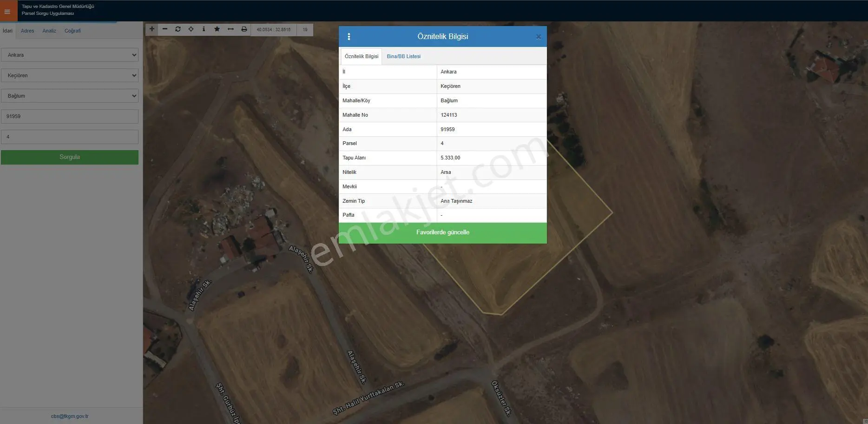The width and height of the screenshot is (868, 424).
Task: Select the İlçe value Keçiören in table
Action: 451,86
